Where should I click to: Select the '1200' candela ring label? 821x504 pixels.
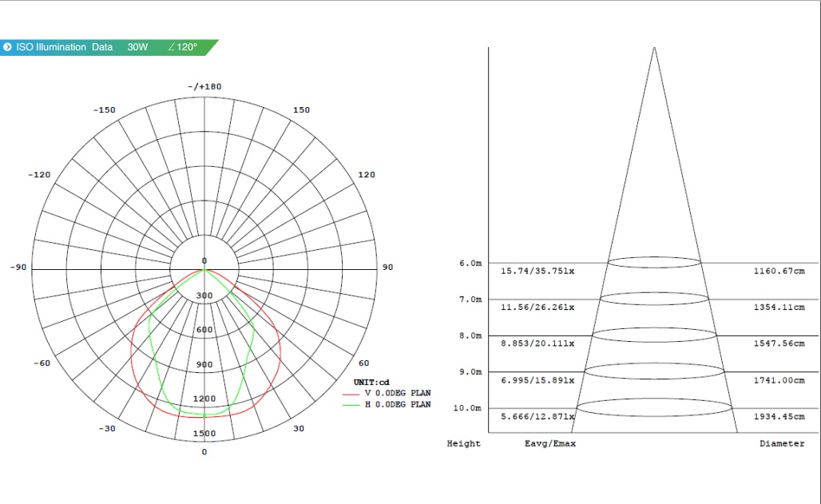204,399
